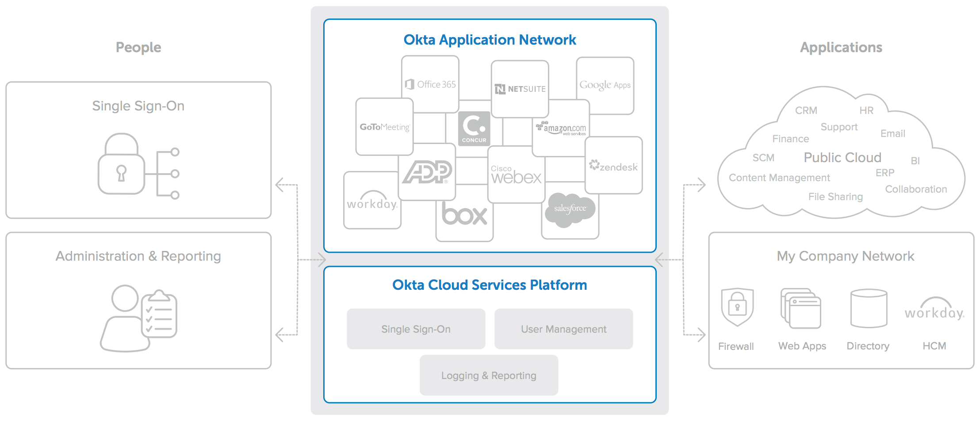Click the ADP logo tile
980x421 pixels.
pos(427,171)
